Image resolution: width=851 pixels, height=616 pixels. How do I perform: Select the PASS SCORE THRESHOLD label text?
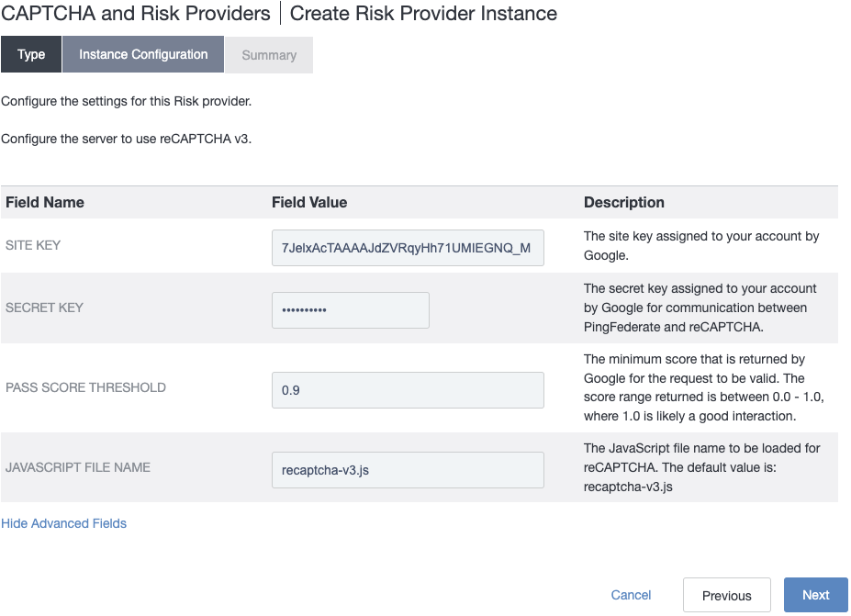coord(84,388)
